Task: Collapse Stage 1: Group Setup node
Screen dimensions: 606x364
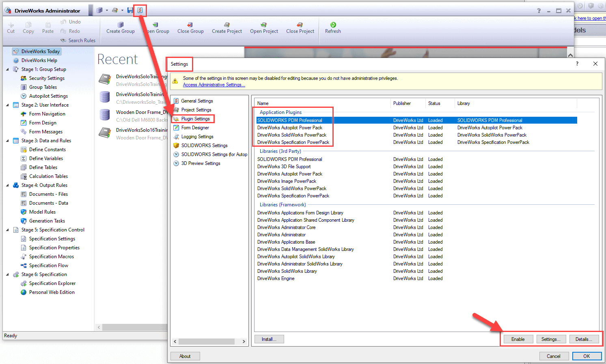Action: [7, 69]
